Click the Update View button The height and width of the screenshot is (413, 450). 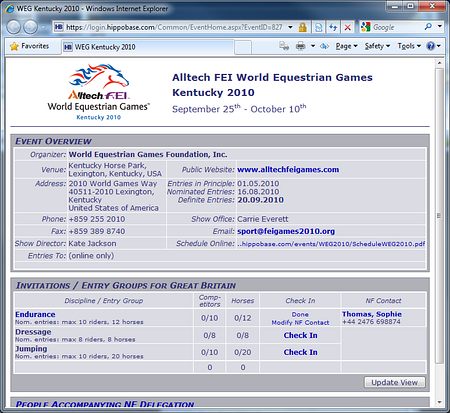coord(394,382)
